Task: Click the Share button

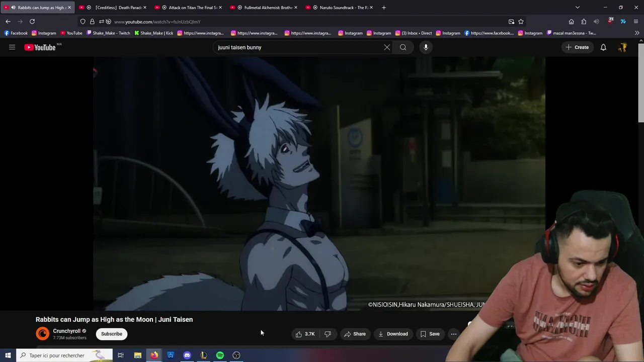Action: tap(355, 334)
